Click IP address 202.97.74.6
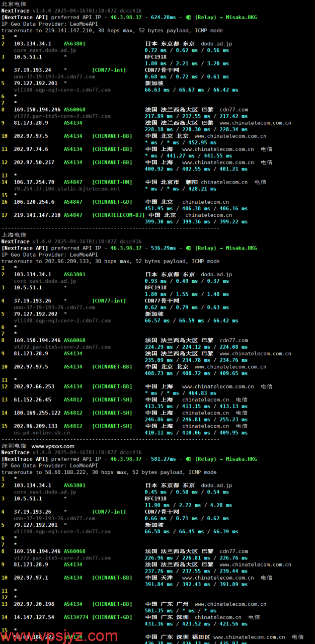315x644 pixels. tap(31, 149)
